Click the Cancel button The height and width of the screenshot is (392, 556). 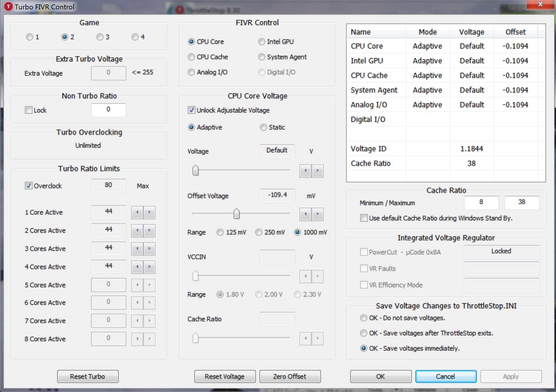pyautogui.click(x=446, y=376)
